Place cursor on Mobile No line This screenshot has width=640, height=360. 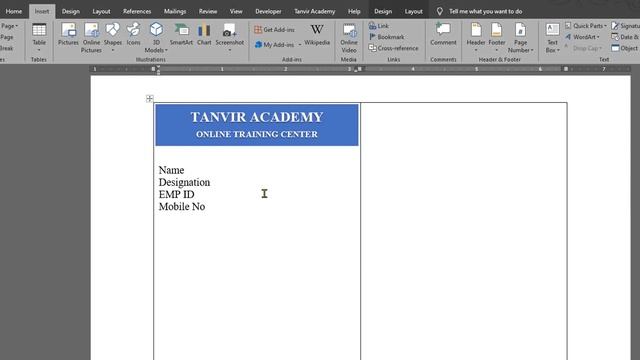tap(182, 207)
